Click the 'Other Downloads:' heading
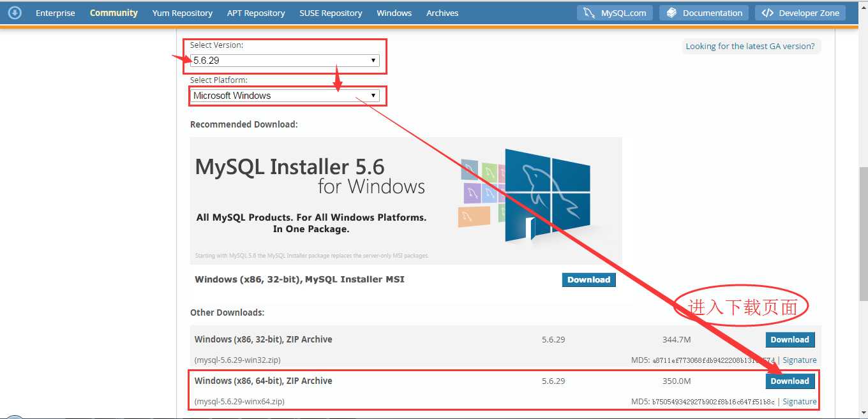Viewport: 868px width, 419px height. [x=227, y=312]
